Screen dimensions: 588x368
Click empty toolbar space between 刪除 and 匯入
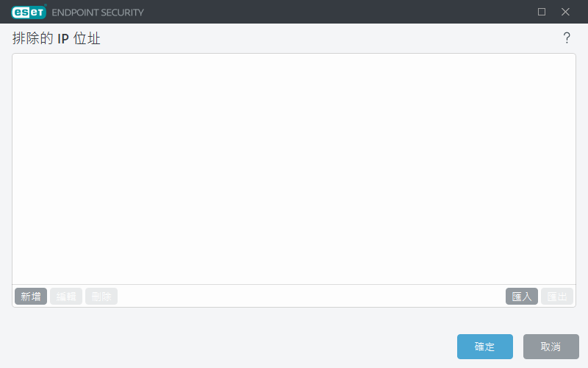tap(311, 297)
